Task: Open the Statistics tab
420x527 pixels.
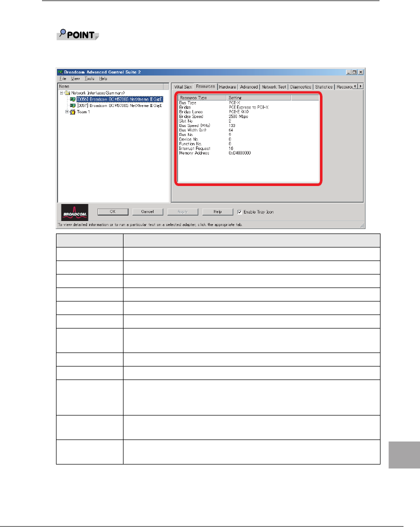Action: click(323, 86)
